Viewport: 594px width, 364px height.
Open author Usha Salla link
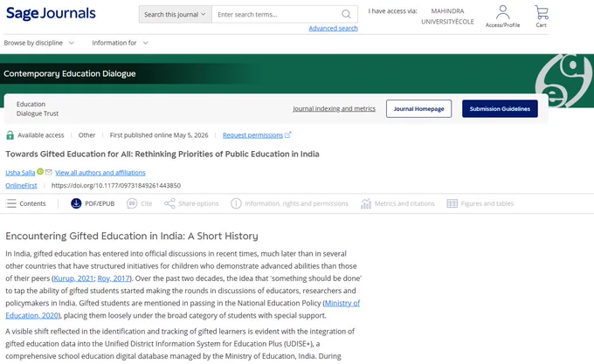coord(20,173)
